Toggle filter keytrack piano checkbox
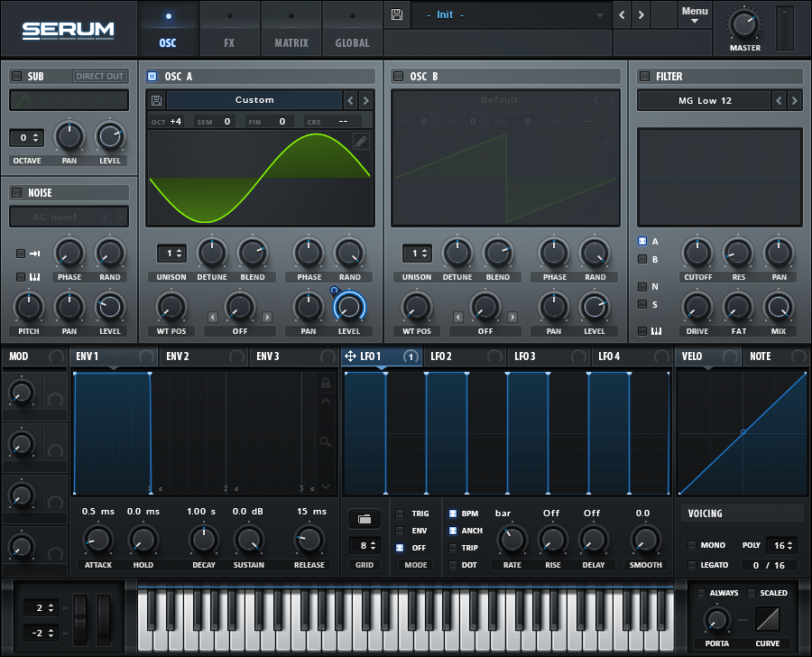812x657 pixels. [x=642, y=331]
